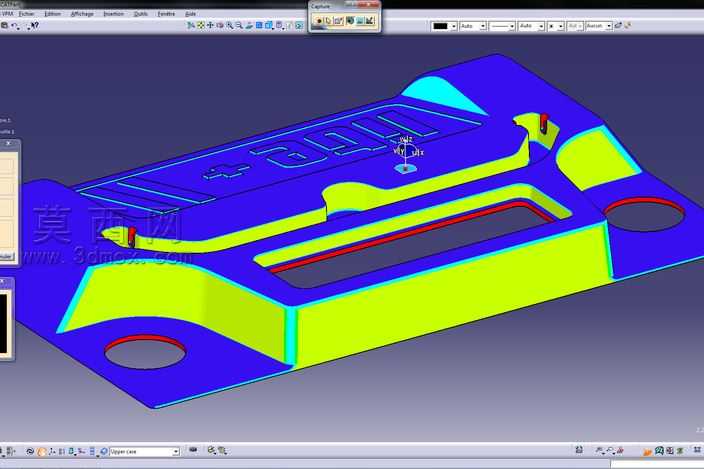Image resolution: width=704 pixels, height=469 pixels.
Task: Open the black fill color dropdown
Action: (444, 26)
